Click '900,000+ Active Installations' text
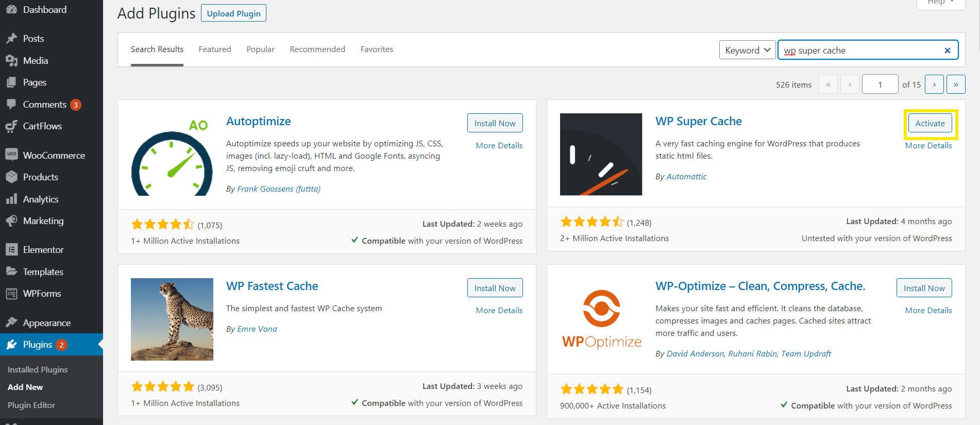This screenshot has height=425, width=980. click(613, 406)
